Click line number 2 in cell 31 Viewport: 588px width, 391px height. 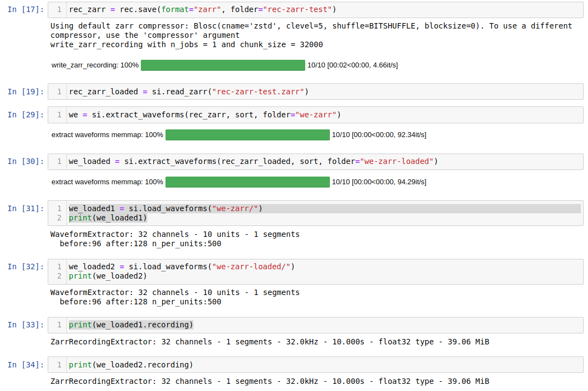coord(59,218)
